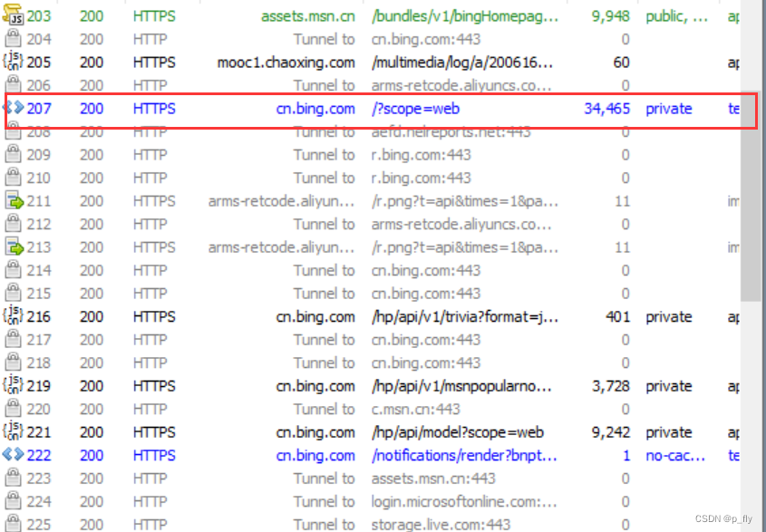Click URL /?scope=web in session 207
The image size is (766, 532).
(415, 109)
